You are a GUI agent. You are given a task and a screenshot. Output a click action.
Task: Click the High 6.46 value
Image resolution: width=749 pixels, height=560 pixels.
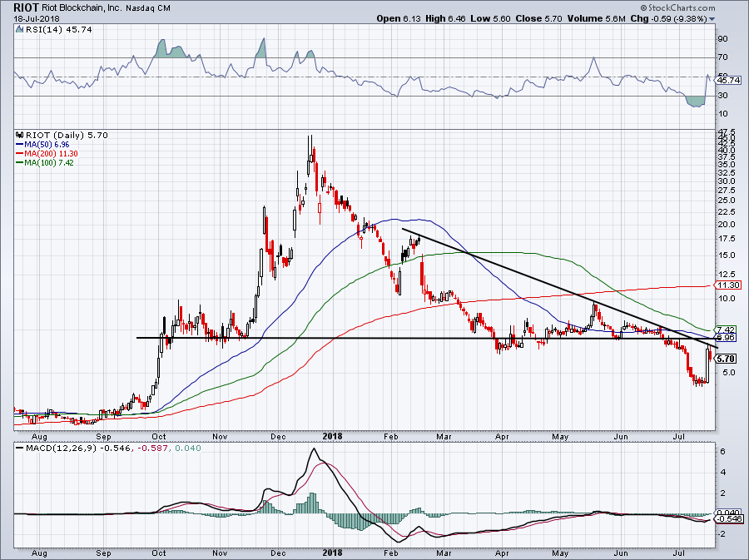[444, 18]
